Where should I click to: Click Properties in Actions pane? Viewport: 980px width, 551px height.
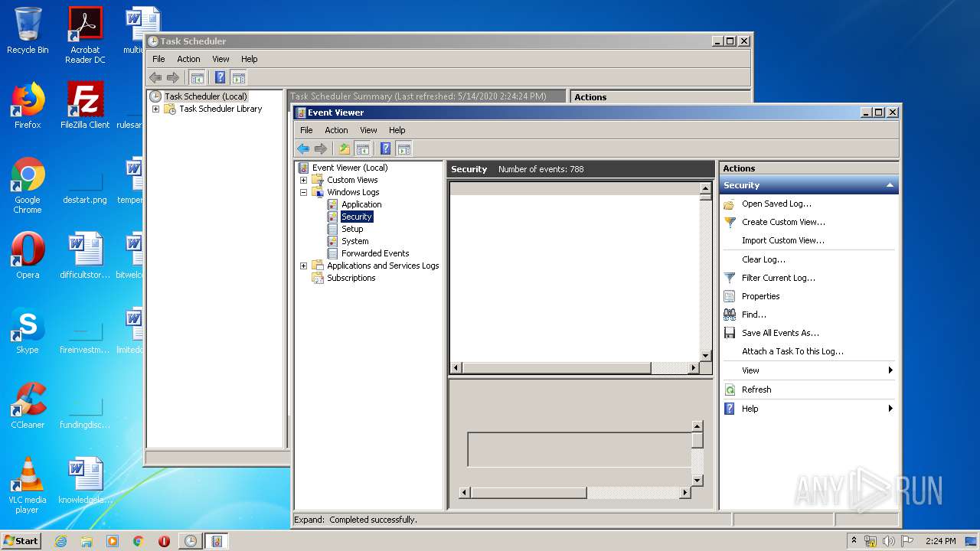pos(760,296)
